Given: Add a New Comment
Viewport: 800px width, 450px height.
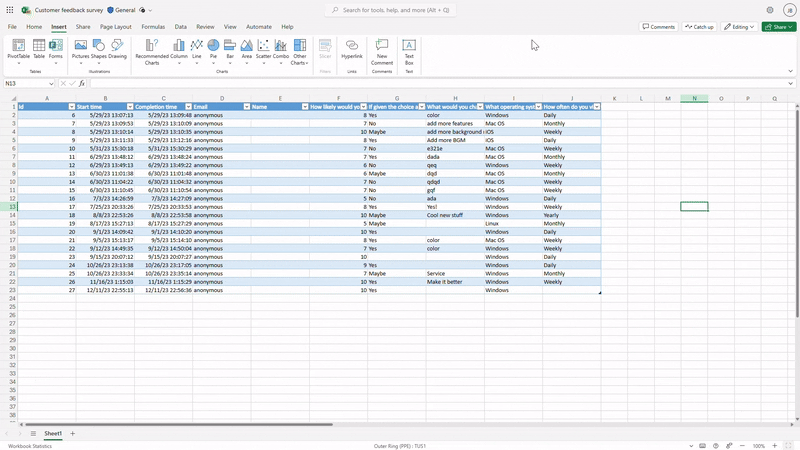Looking at the screenshot, I should click(382, 52).
